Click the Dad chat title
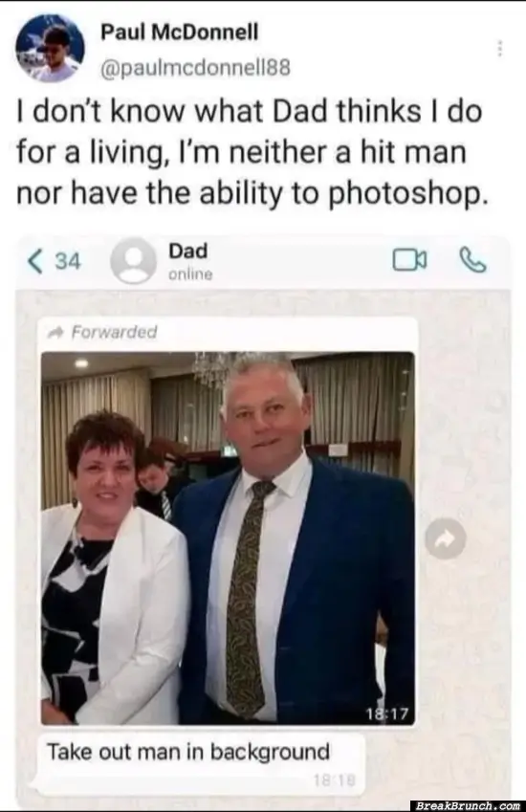The height and width of the screenshot is (812, 526). coord(188,252)
